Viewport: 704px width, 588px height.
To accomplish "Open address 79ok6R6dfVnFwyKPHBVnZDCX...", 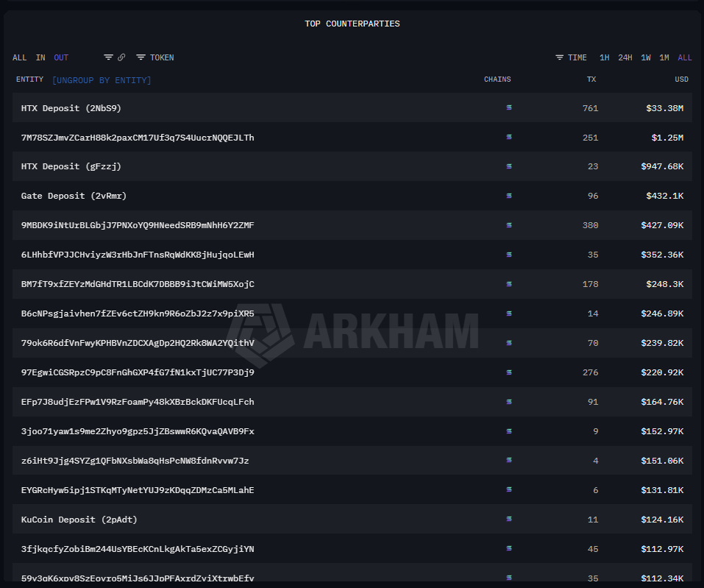I will [138, 343].
